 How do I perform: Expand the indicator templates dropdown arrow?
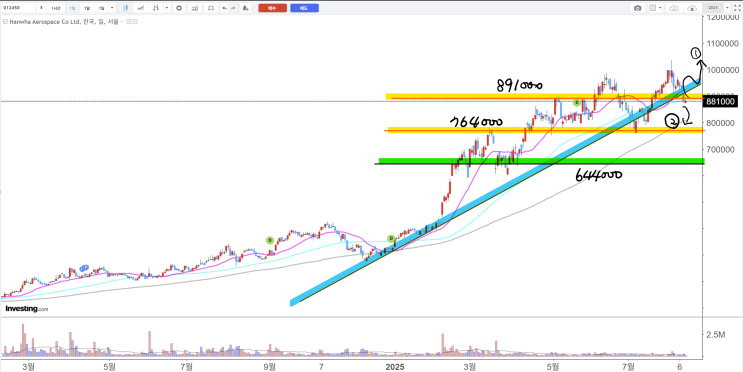[167, 8]
